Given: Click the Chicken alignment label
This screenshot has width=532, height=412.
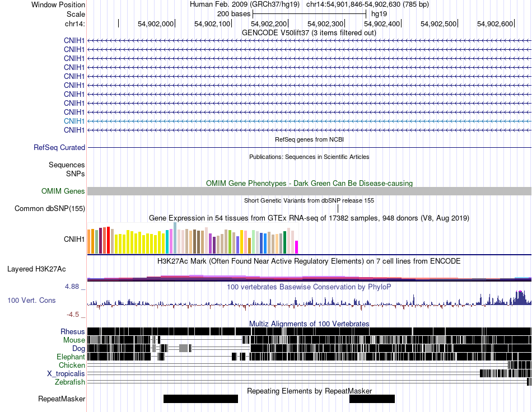Looking at the screenshot, I should pos(72,365).
